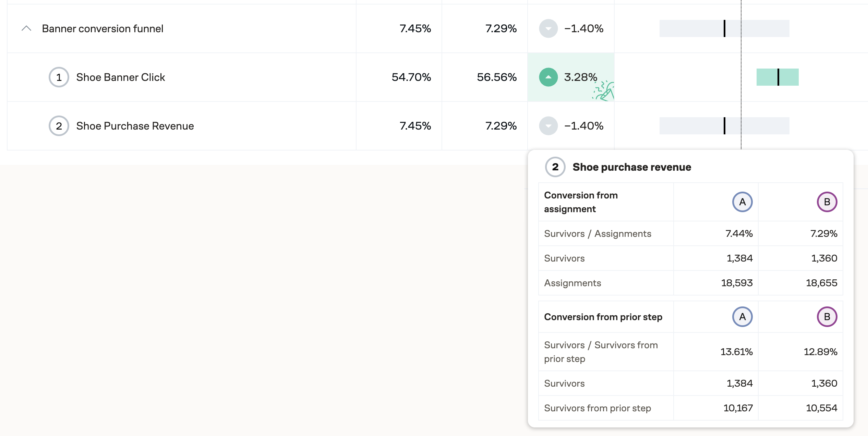Click variant A badge in Conversion from prior step

[x=742, y=317]
